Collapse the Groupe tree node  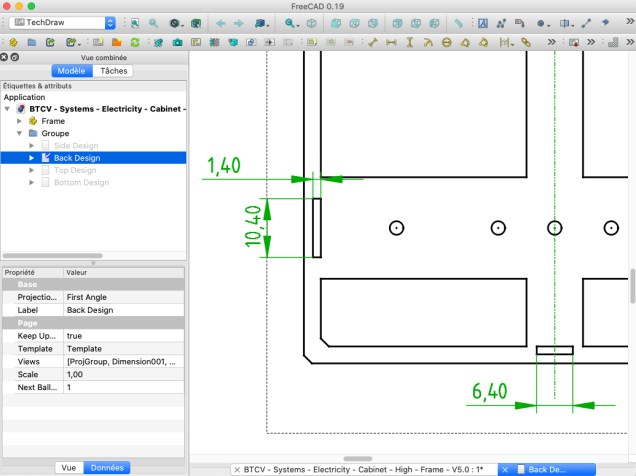pos(20,133)
